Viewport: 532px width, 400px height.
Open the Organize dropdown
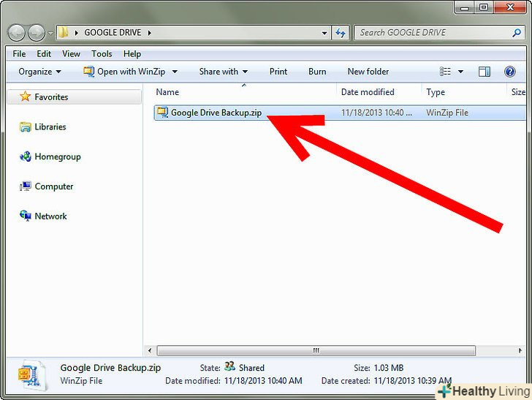point(39,72)
